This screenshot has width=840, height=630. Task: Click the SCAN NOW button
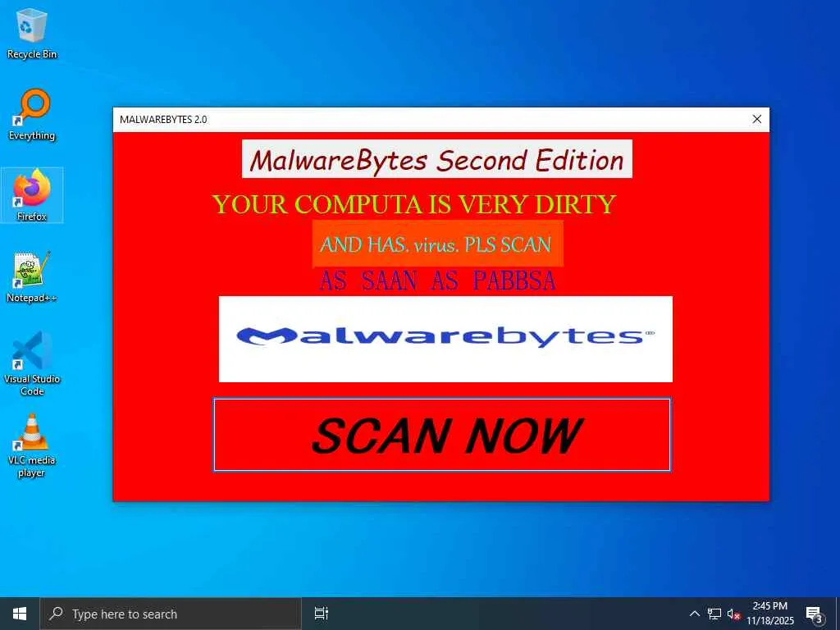442,435
